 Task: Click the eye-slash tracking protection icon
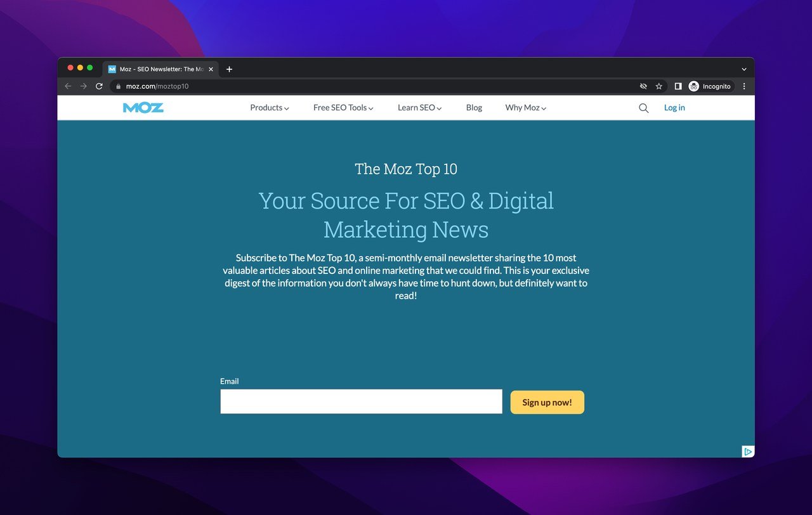[x=643, y=86]
